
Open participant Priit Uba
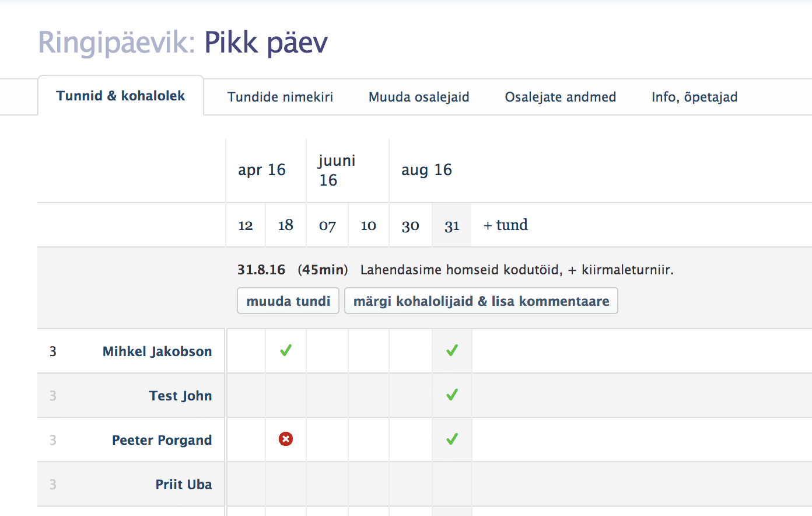pos(183,484)
